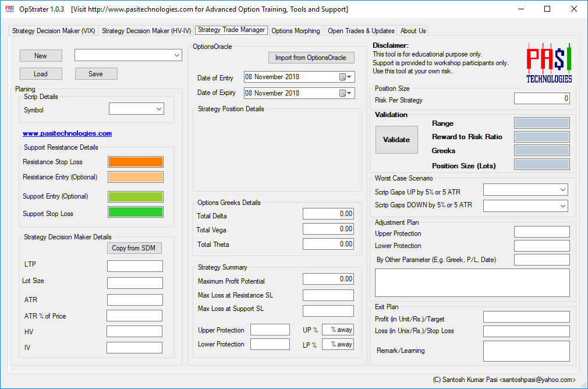Click the HV input field

pos(134,331)
